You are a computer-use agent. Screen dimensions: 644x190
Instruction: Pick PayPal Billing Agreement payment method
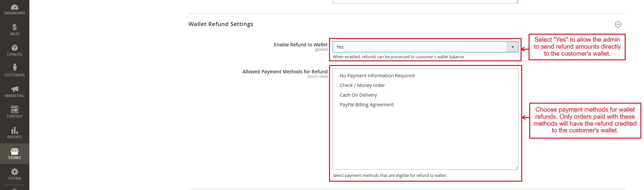366,105
